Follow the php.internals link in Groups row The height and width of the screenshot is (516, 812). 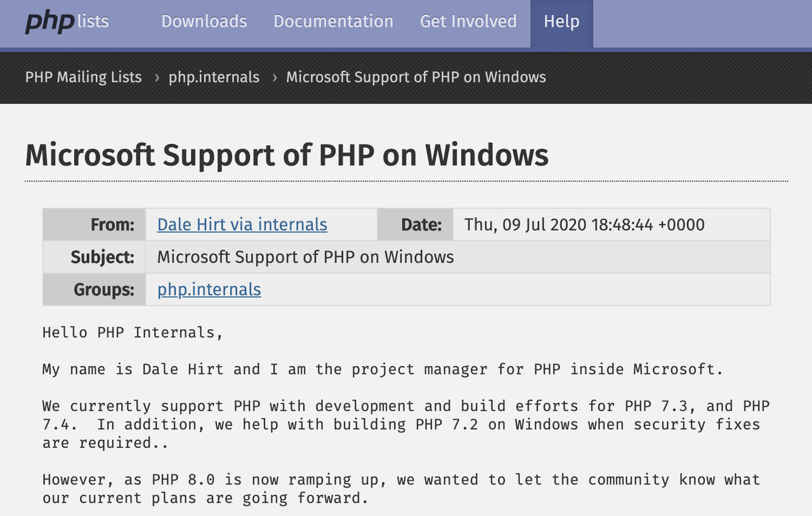209,290
